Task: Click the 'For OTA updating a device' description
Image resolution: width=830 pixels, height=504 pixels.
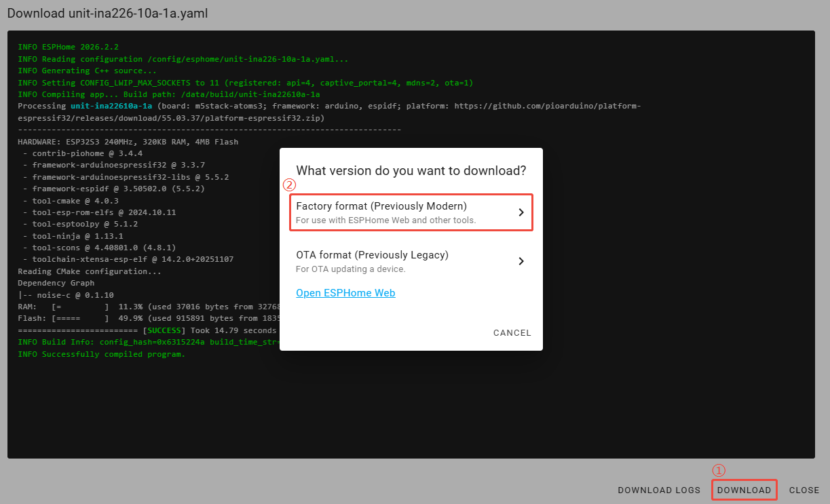Action: [350, 269]
